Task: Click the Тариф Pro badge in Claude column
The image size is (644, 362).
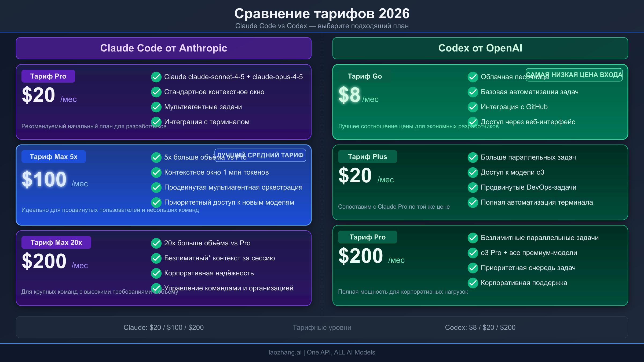Action: tap(48, 76)
